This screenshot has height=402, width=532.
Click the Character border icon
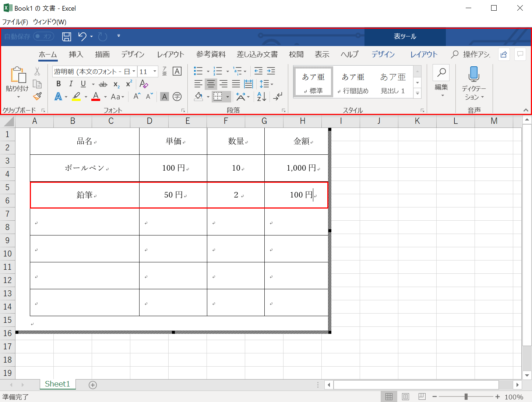[177, 71]
